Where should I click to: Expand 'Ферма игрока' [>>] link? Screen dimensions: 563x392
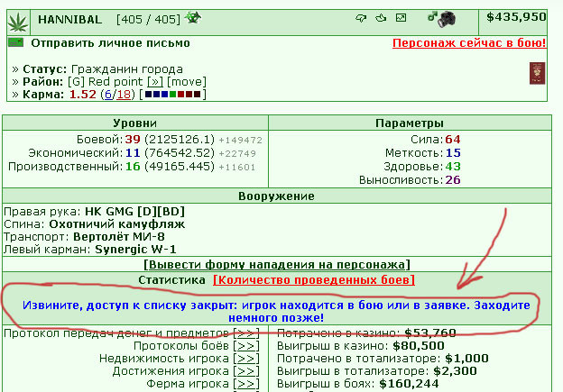point(246,384)
